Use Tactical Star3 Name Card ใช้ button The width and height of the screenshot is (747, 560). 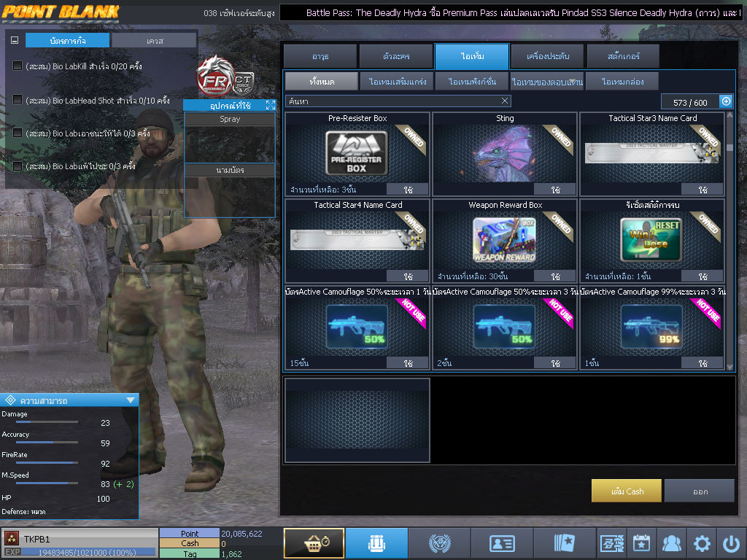(703, 190)
